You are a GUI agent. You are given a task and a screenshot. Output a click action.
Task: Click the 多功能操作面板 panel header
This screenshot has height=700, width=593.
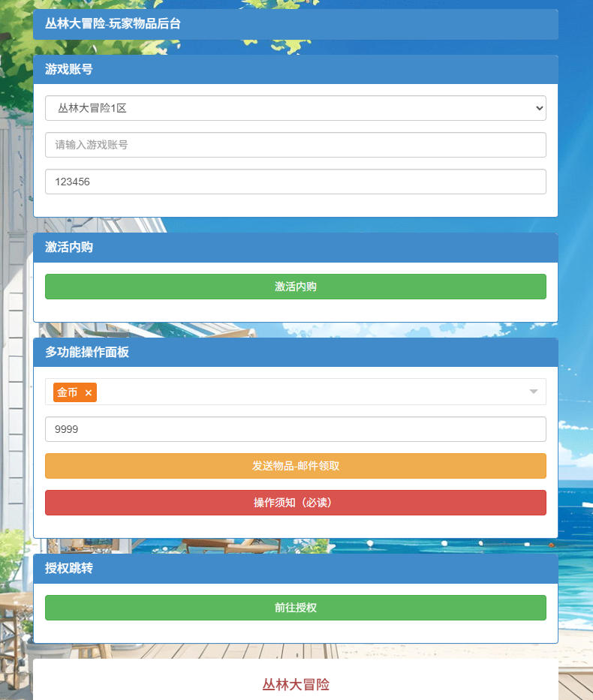[x=87, y=352]
